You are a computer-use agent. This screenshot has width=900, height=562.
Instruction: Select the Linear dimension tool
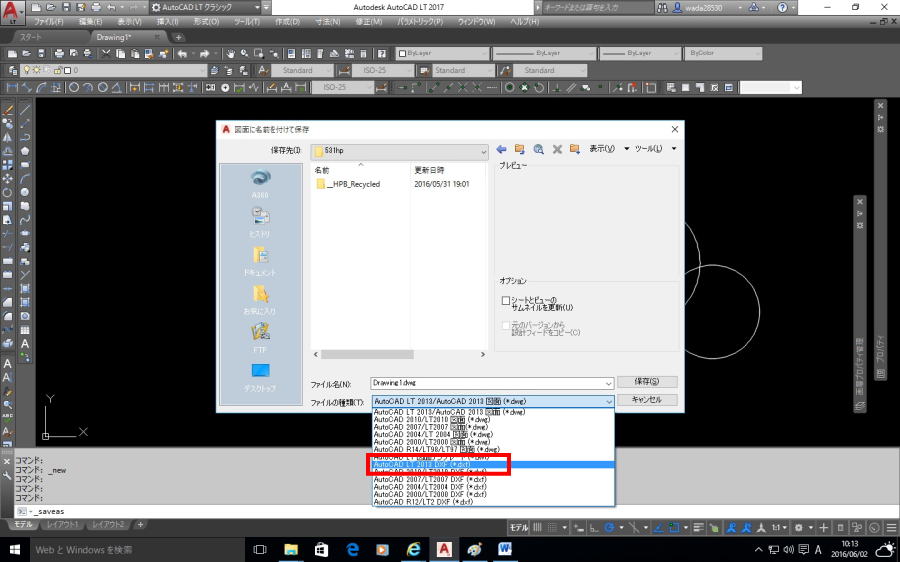tap(12, 87)
